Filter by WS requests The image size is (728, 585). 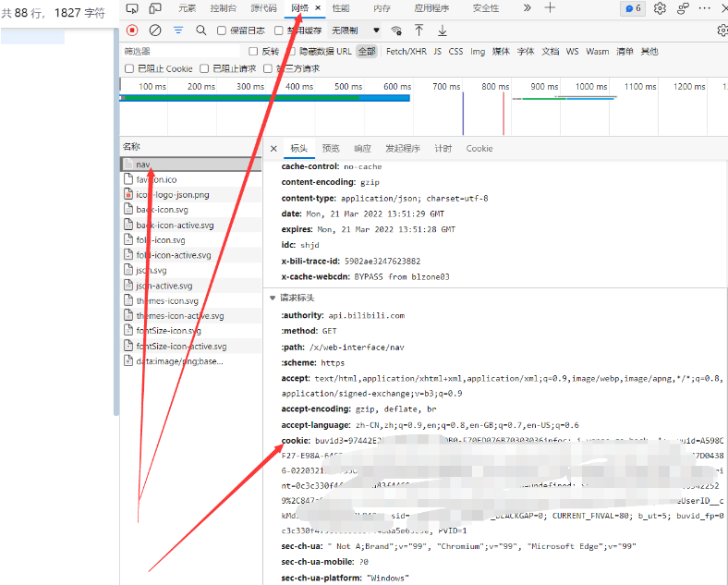coord(572,52)
